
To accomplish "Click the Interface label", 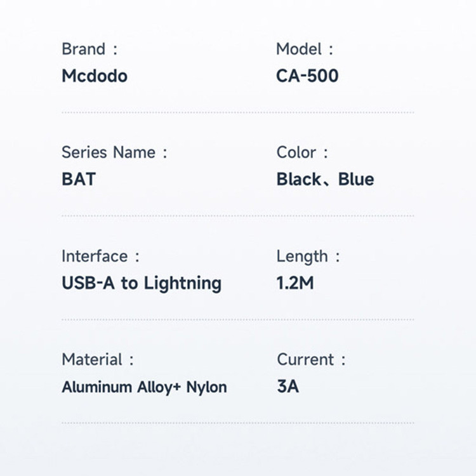I will pyautogui.click(x=100, y=256).
